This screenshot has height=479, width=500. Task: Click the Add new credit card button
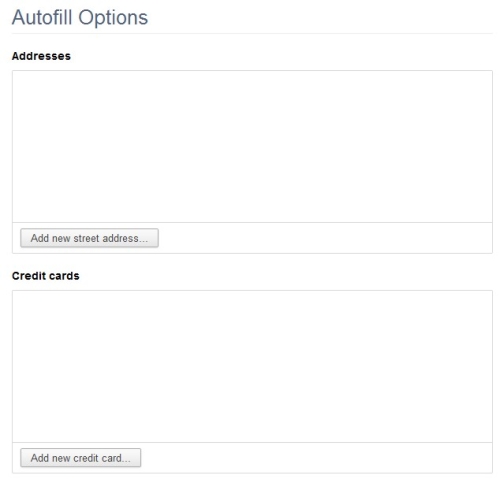click(80, 458)
